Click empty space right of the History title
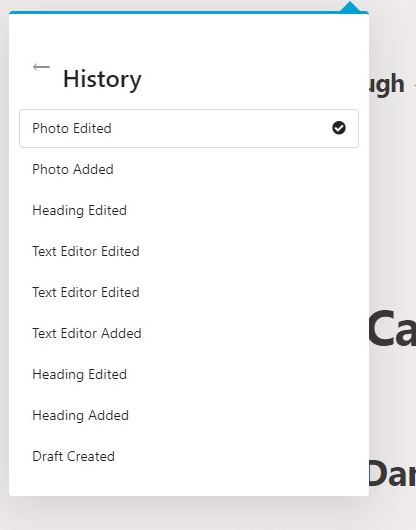This screenshot has width=416, height=530. pyautogui.click(x=250, y=79)
